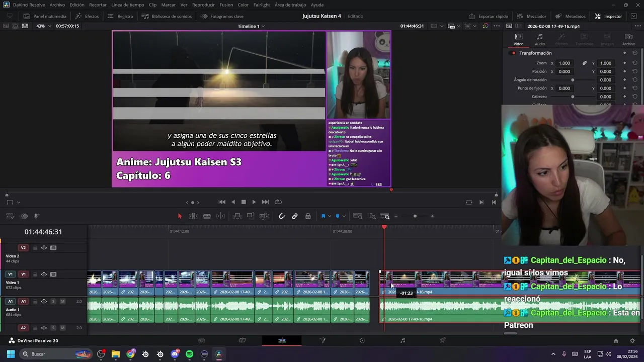The image size is (644, 362).
Task: Click the detail zoom icon
Action: [373, 216]
